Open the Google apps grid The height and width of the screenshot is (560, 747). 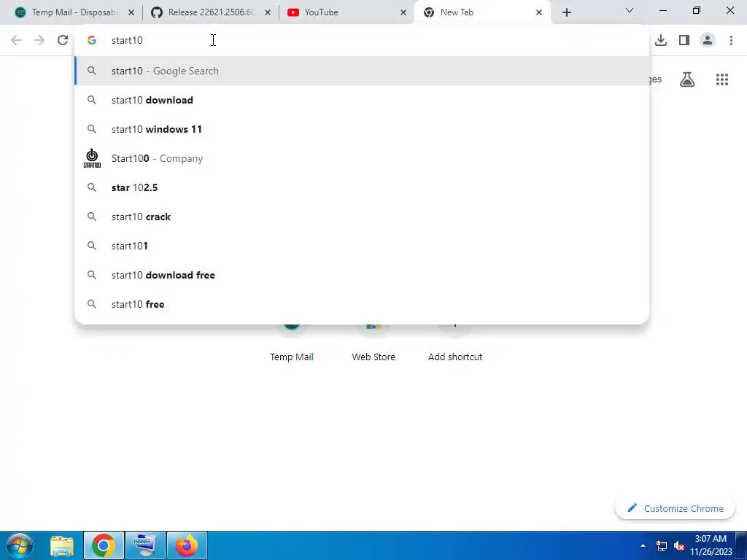tap(721, 79)
